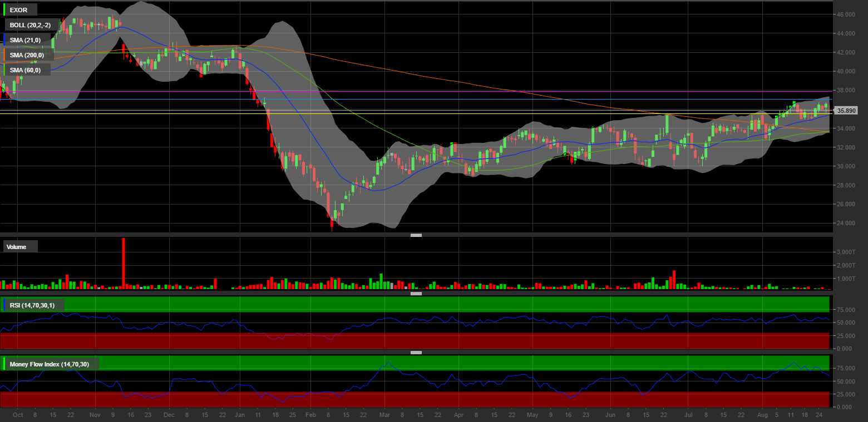The width and height of the screenshot is (868, 422).
Task: Select the tallest red volume bar in November
Action: (124, 264)
